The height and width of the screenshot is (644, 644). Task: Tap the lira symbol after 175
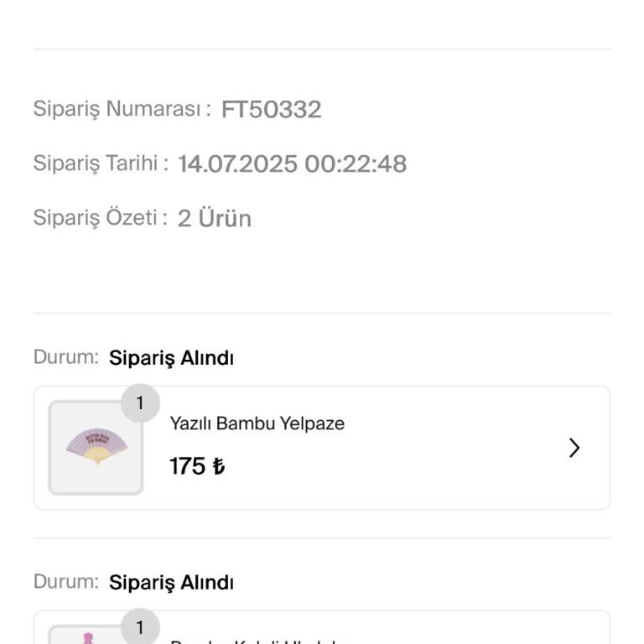(218, 466)
